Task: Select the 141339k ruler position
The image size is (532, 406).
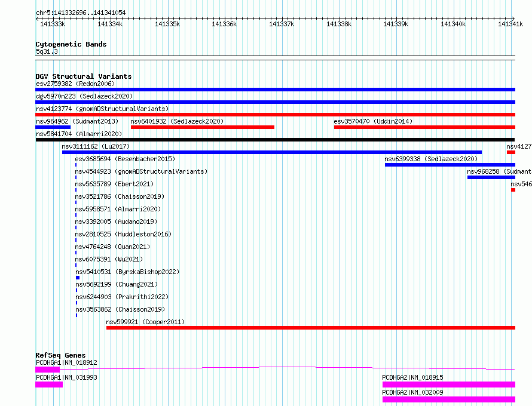Action: [x=396, y=24]
